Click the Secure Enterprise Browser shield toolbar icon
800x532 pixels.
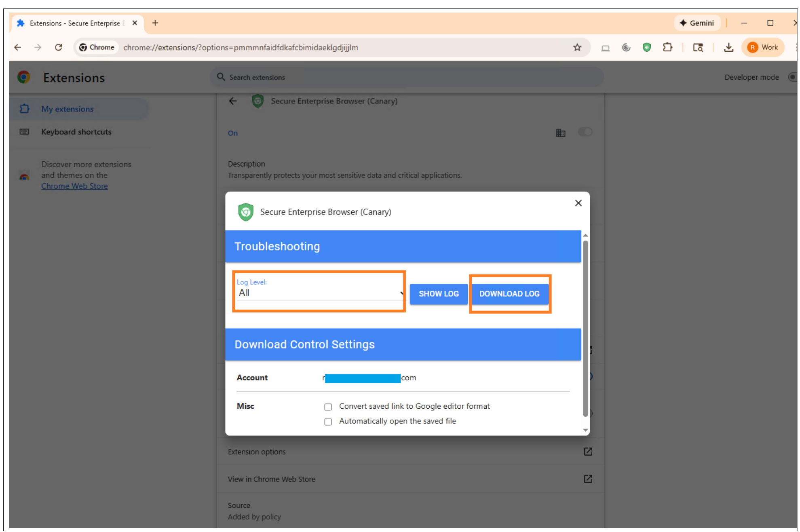tap(646, 47)
